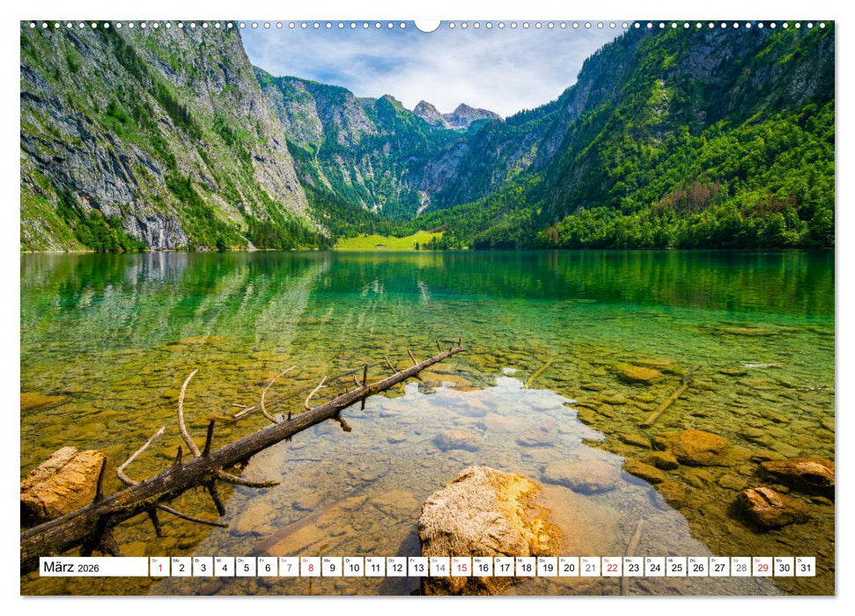Select the red Sunday date 15
This screenshot has height=616, width=855.
tap(461, 568)
